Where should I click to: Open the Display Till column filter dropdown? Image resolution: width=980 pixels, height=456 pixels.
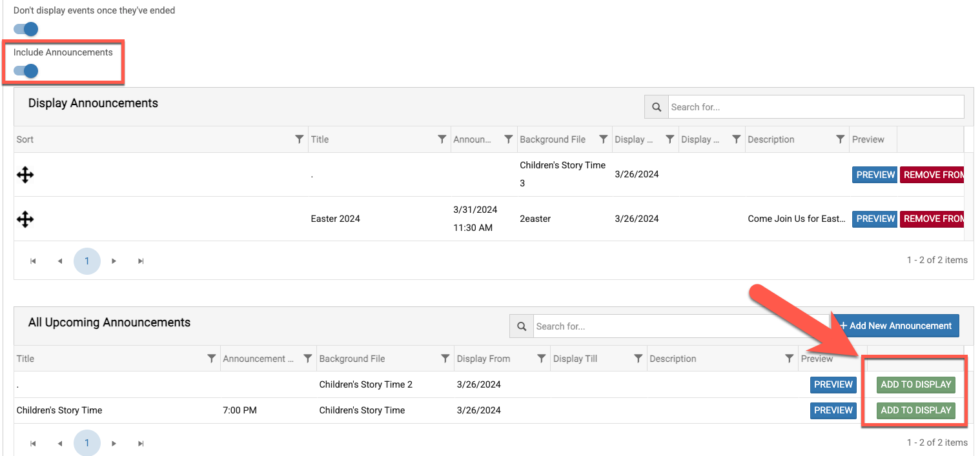pyautogui.click(x=638, y=359)
